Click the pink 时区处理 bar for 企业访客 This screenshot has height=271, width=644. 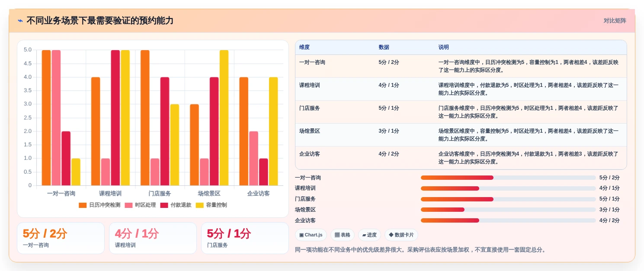tap(253, 159)
